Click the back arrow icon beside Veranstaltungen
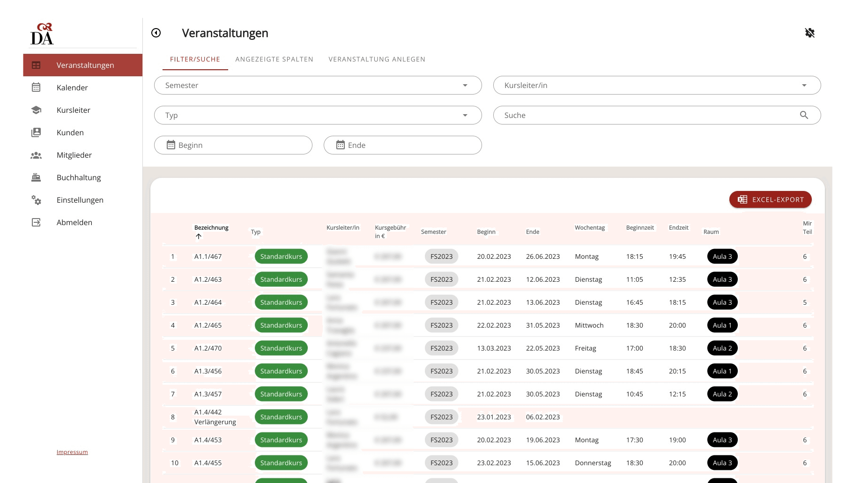The width and height of the screenshot is (868, 483). (156, 33)
